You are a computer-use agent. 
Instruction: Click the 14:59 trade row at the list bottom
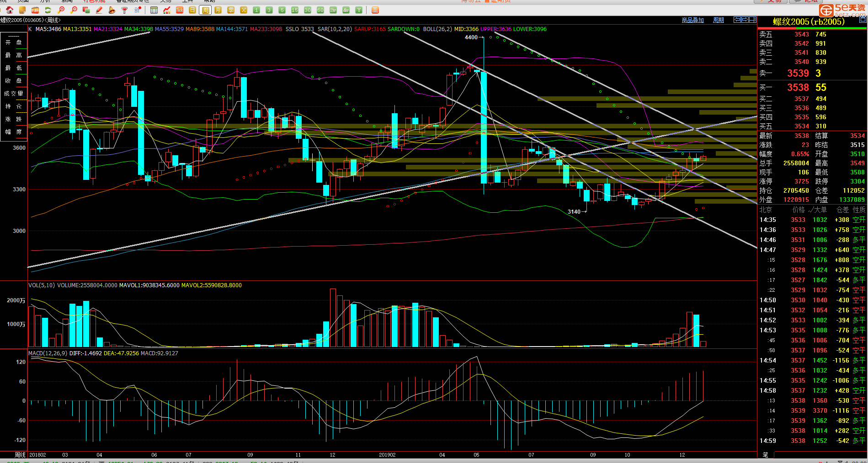(x=812, y=441)
